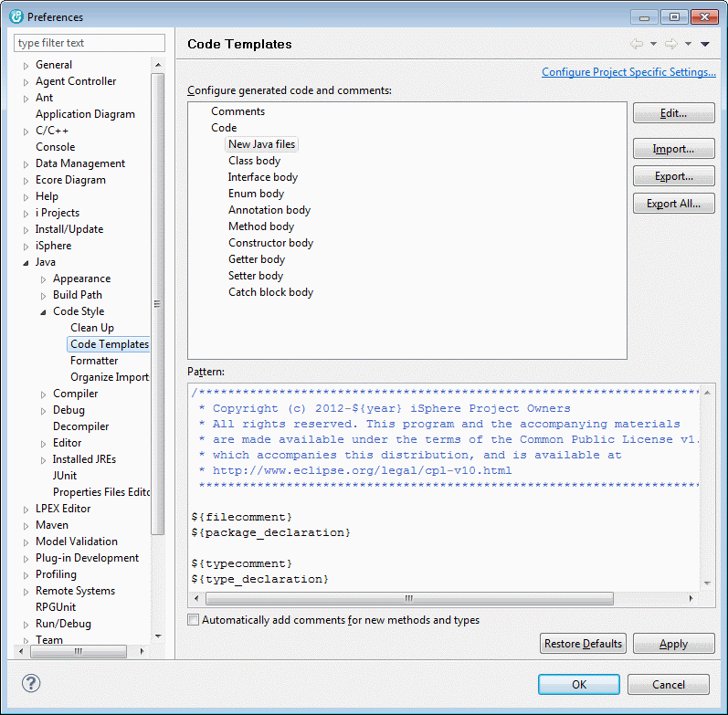Select Organize Imports preference page

point(110,377)
